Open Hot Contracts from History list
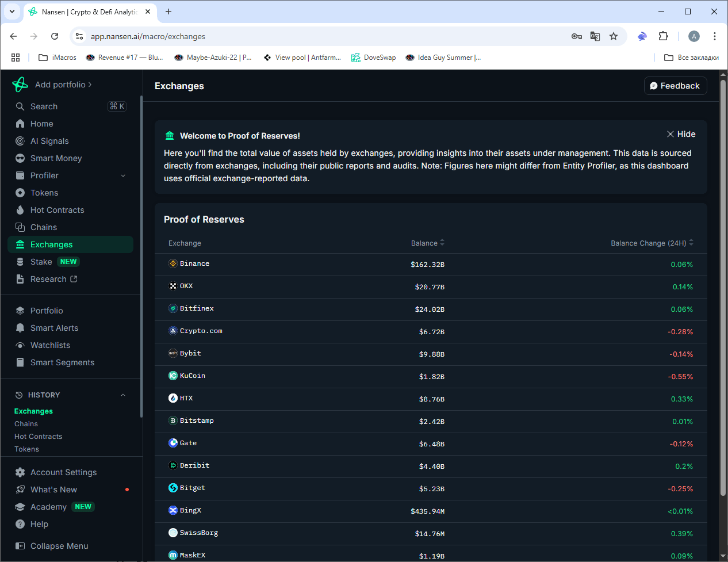The image size is (728, 562). [x=38, y=437]
